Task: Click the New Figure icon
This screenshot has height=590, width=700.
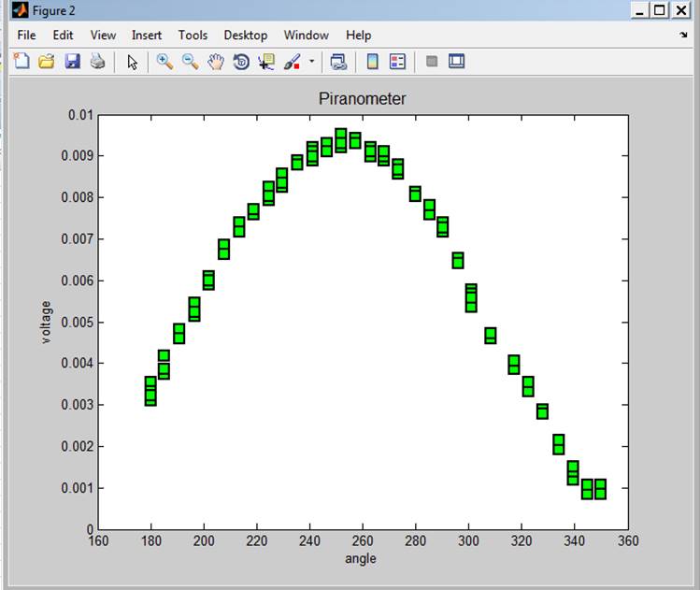Action: (x=21, y=62)
